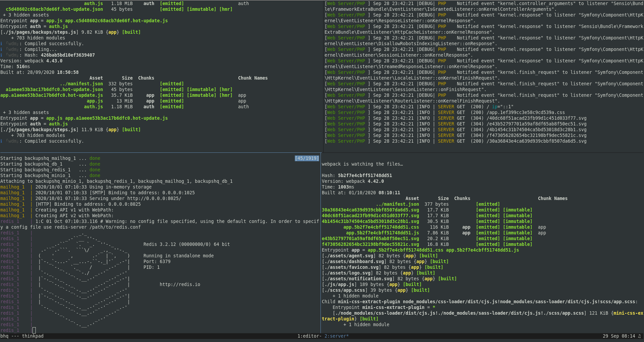The width and height of the screenshot is (644, 342).
Task: Click the http://redis.io link
Action: [180, 284]
